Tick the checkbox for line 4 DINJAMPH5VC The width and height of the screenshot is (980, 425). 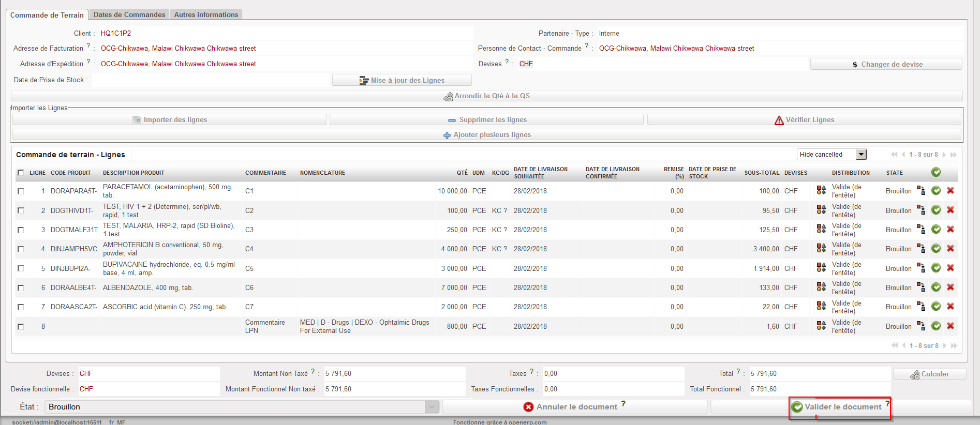(x=21, y=249)
